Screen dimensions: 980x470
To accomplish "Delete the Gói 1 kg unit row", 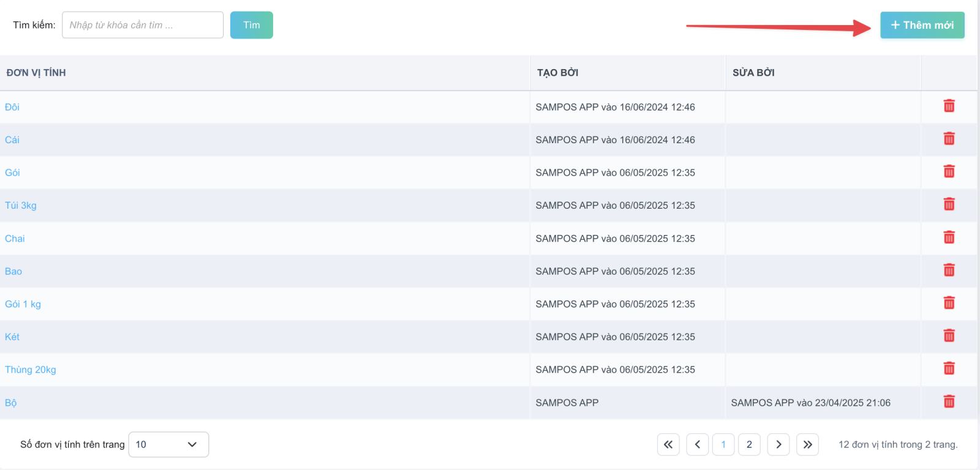I will [949, 303].
